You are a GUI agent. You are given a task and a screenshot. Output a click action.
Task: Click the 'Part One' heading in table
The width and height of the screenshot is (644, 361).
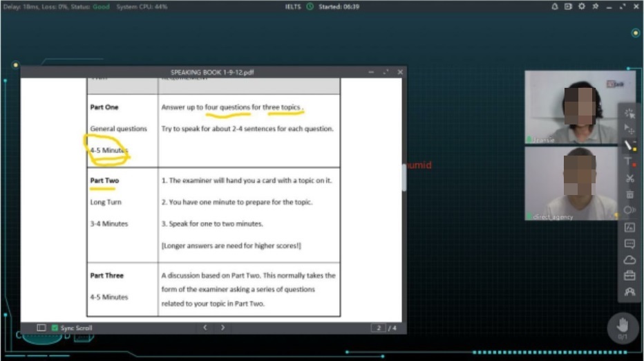104,107
